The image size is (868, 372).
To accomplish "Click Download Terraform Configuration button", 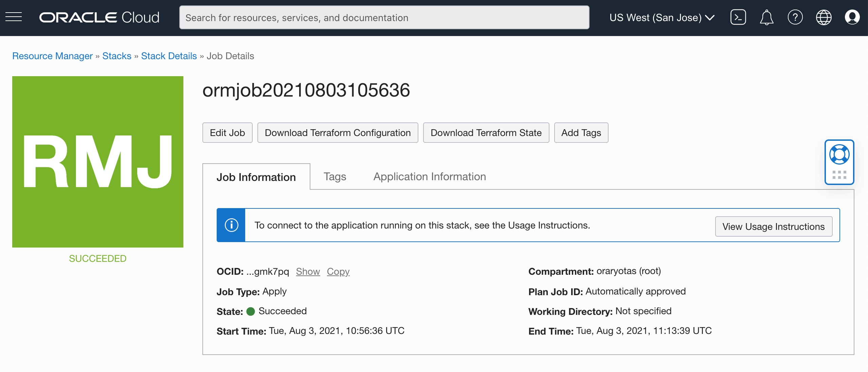I will tap(338, 133).
